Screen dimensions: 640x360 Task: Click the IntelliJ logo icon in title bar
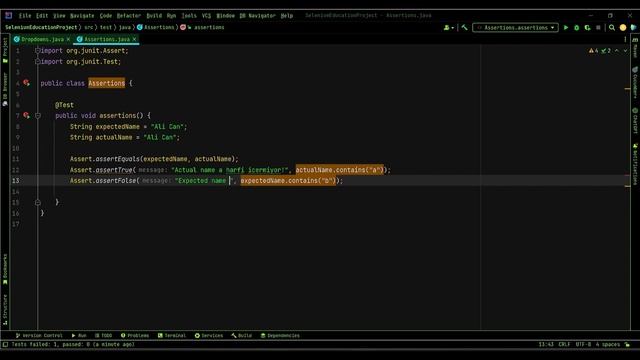coord(9,16)
